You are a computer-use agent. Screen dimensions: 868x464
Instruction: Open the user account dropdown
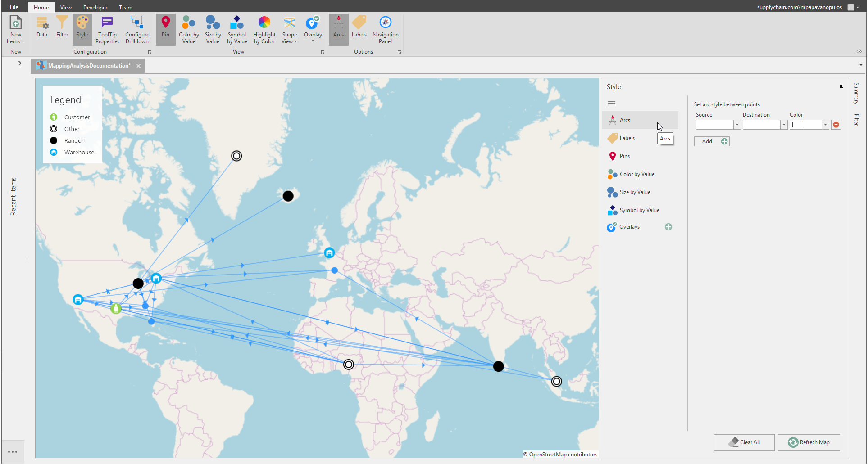[858, 7]
